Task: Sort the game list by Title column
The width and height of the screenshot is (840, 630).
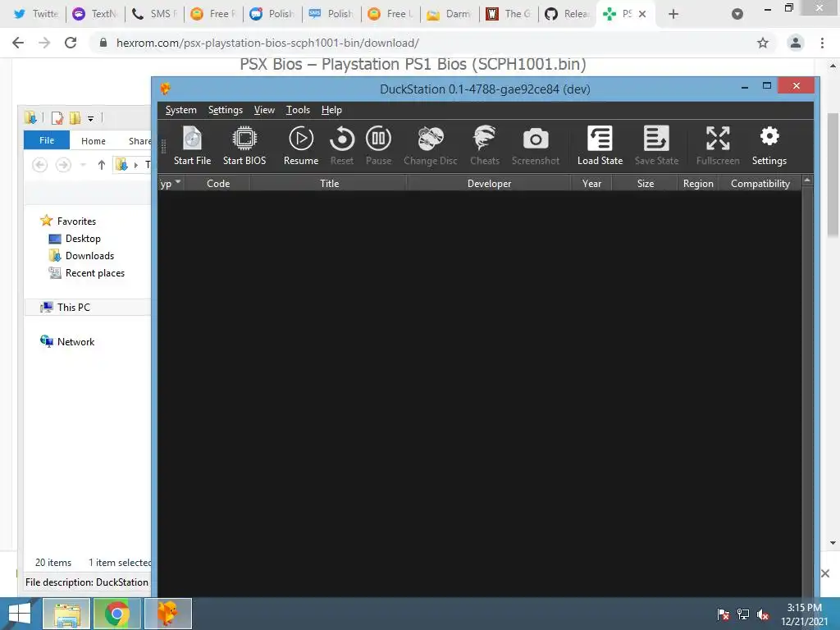Action: pos(329,183)
